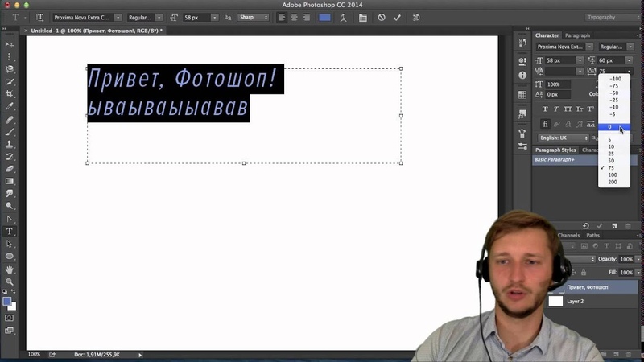Viewport: 644px width, 362px height.
Task: Open collapsed Swatches panel icon
Action: 522,95
